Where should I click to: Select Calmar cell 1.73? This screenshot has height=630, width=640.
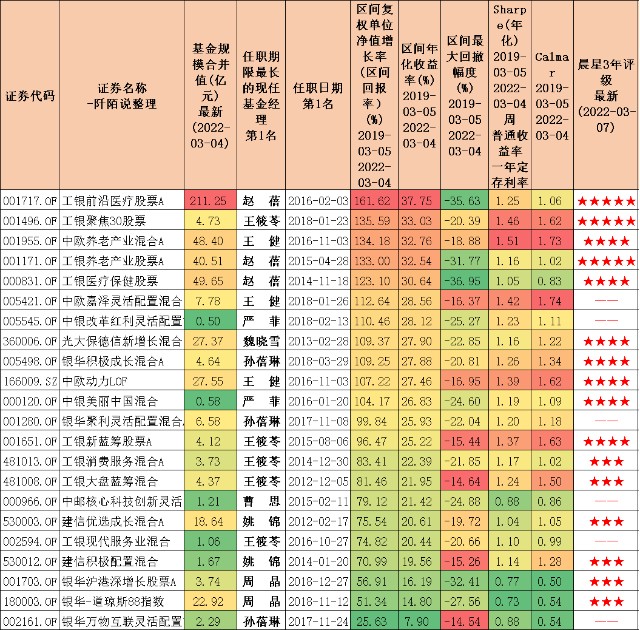(552, 240)
